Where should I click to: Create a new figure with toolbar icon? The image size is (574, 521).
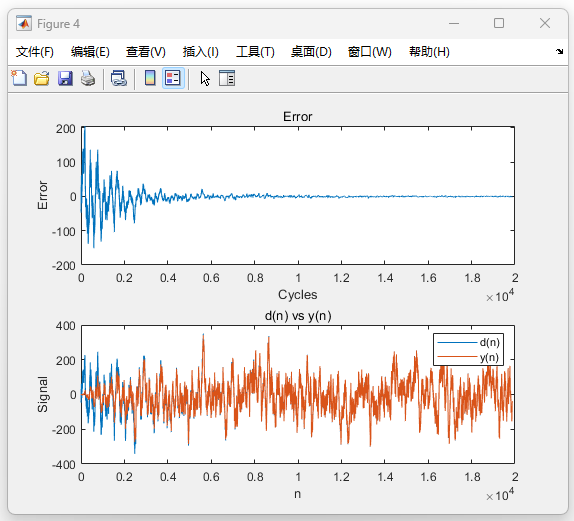[x=19, y=78]
